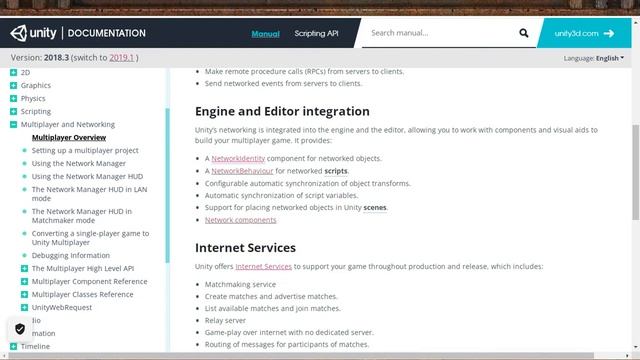The image size is (640, 360).
Task: Open the Timeline sidebar entry
Action: pyautogui.click(x=35, y=347)
